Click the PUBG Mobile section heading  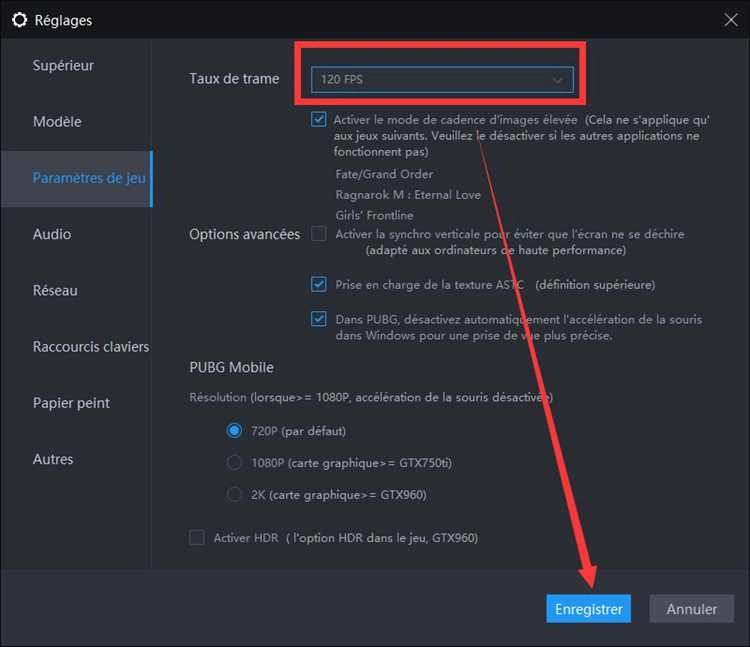point(232,367)
